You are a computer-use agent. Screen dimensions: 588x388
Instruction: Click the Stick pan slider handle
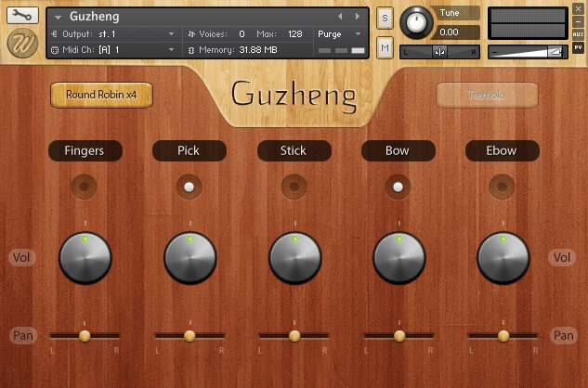(x=294, y=336)
